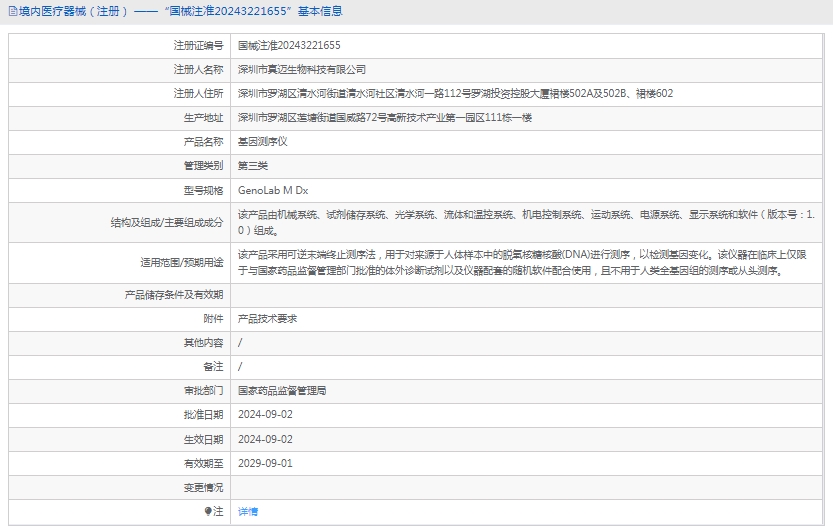Viewport: 833px width, 531px height.
Task: Click company name 深圳市真迈生物科技有限公司
Action: click(x=302, y=69)
